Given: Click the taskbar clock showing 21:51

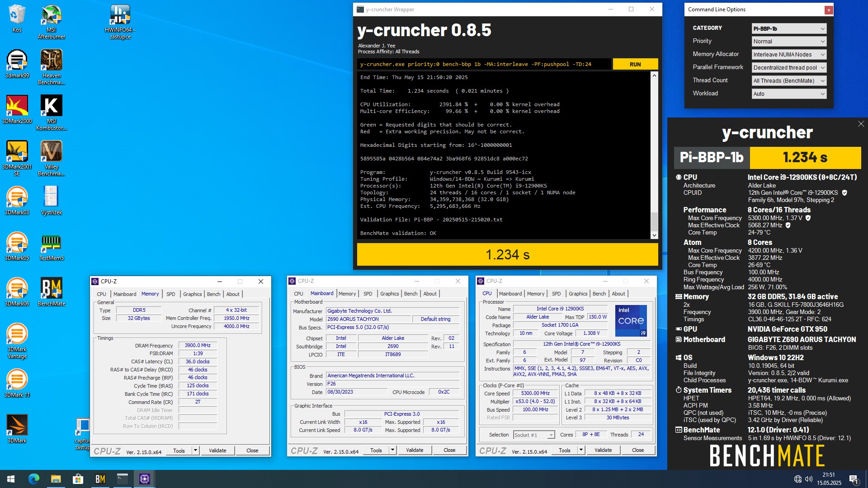Looking at the screenshot, I should [x=829, y=479].
